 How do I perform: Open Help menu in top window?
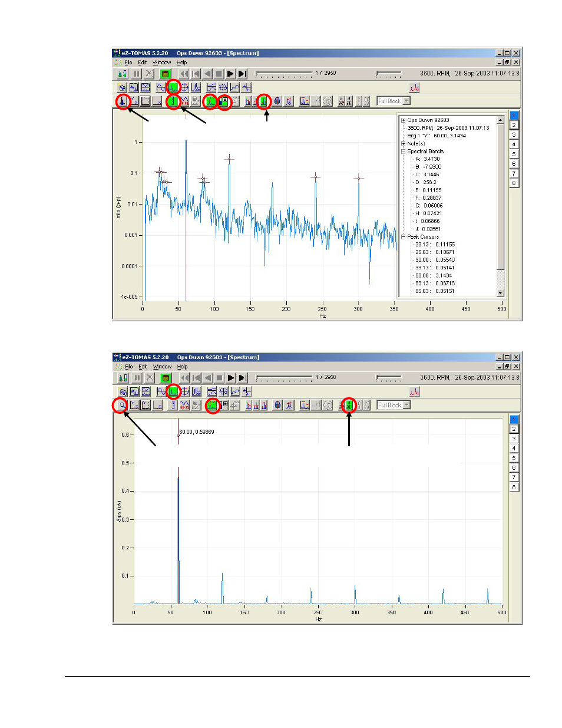(x=182, y=62)
